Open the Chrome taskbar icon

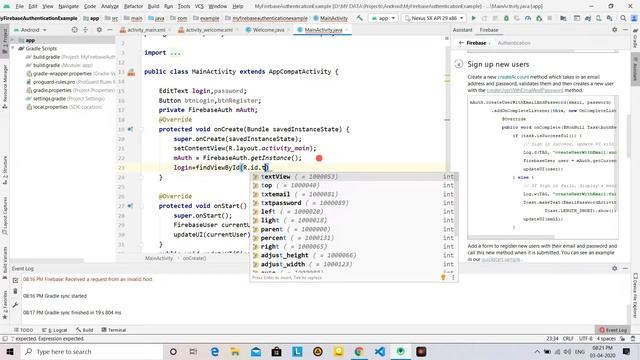(x=359, y=351)
